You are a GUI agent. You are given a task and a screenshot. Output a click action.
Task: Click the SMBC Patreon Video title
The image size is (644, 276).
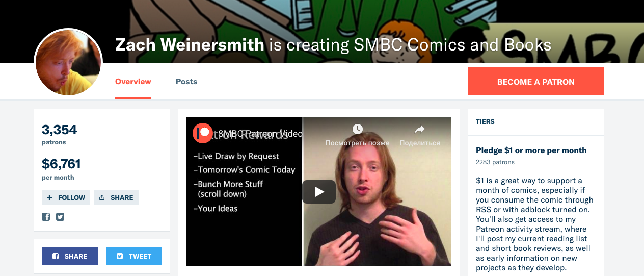tap(260, 134)
